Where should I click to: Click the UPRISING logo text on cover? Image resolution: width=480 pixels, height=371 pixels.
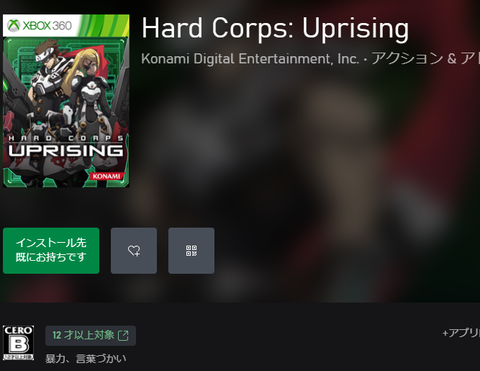(66, 151)
